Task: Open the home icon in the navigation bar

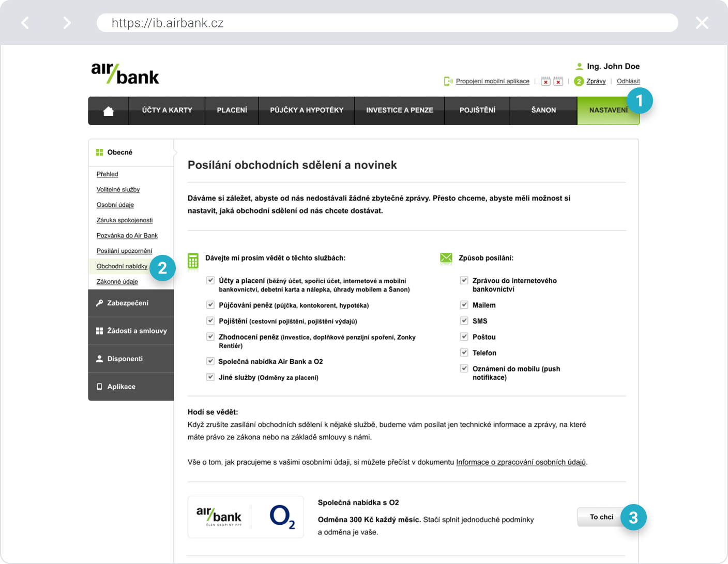Action: pos(109,111)
